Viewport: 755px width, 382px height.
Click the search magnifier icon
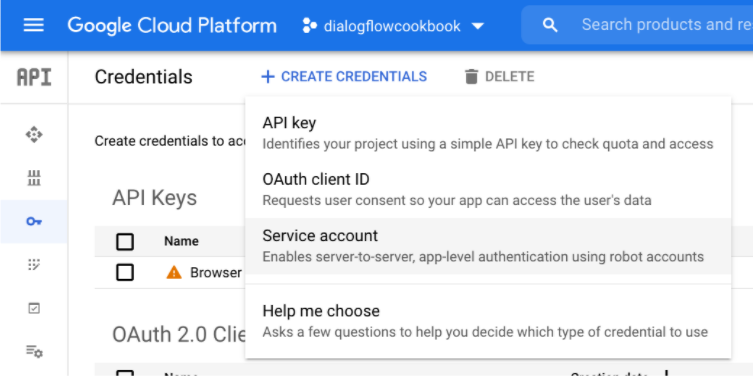[550, 25]
